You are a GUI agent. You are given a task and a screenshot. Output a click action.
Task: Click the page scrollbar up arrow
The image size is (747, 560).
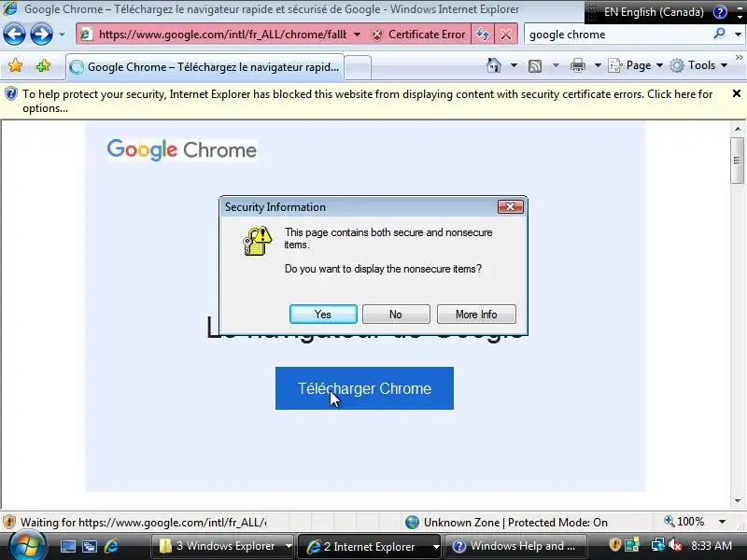[x=738, y=129]
